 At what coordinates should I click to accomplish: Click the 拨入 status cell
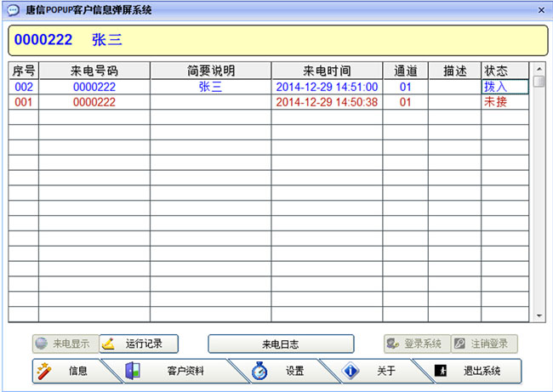pos(505,87)
